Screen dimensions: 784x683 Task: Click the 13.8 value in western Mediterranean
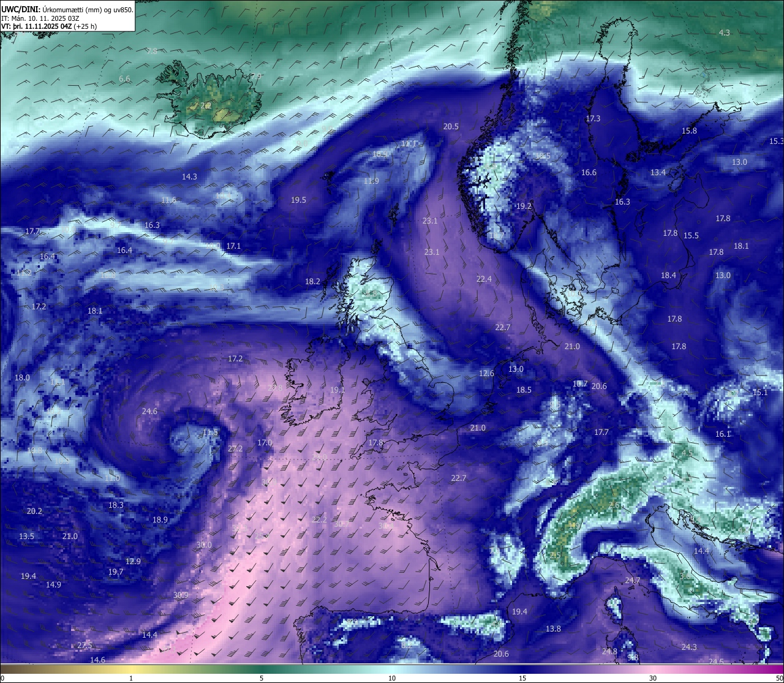553,628
